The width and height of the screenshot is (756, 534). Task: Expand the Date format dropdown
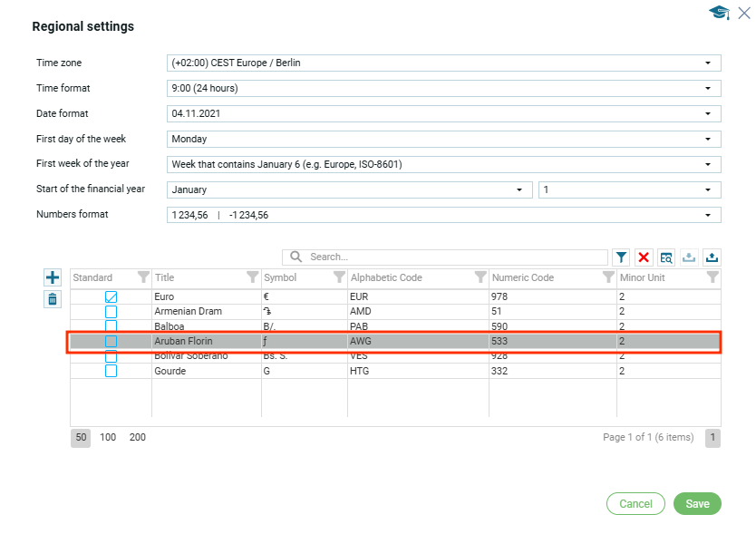click(x=444, y=113)
